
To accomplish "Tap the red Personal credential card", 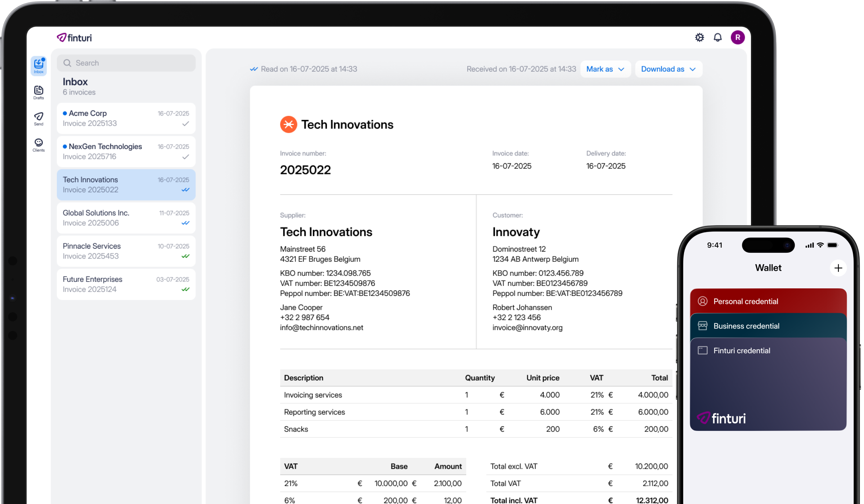I will [x=768, y=301].
